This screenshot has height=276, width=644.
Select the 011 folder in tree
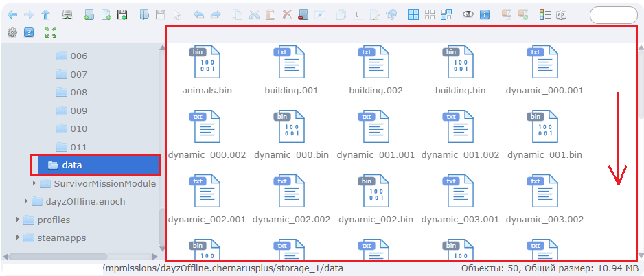point(71,147)
